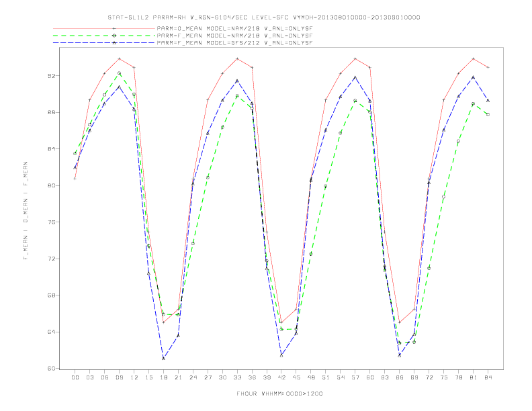
Task: Click x-axis forecast hour label 57
Action: coord(355,377)
